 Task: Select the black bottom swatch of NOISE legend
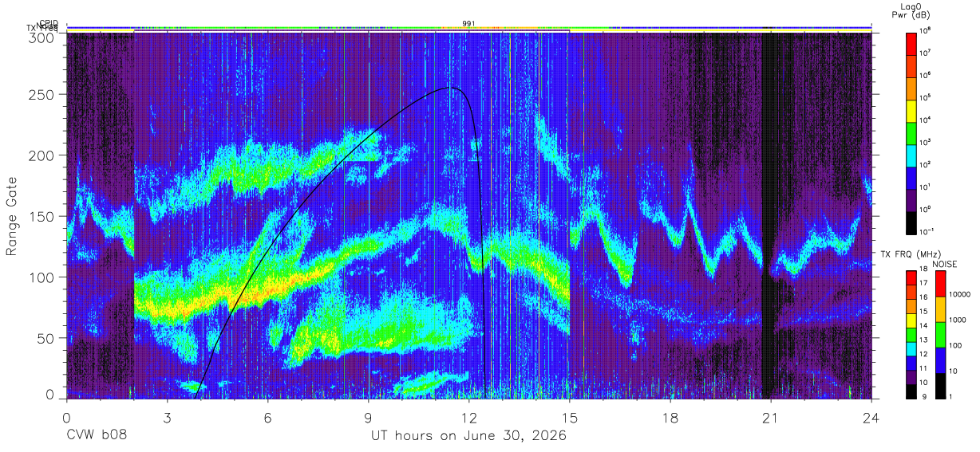940,385
